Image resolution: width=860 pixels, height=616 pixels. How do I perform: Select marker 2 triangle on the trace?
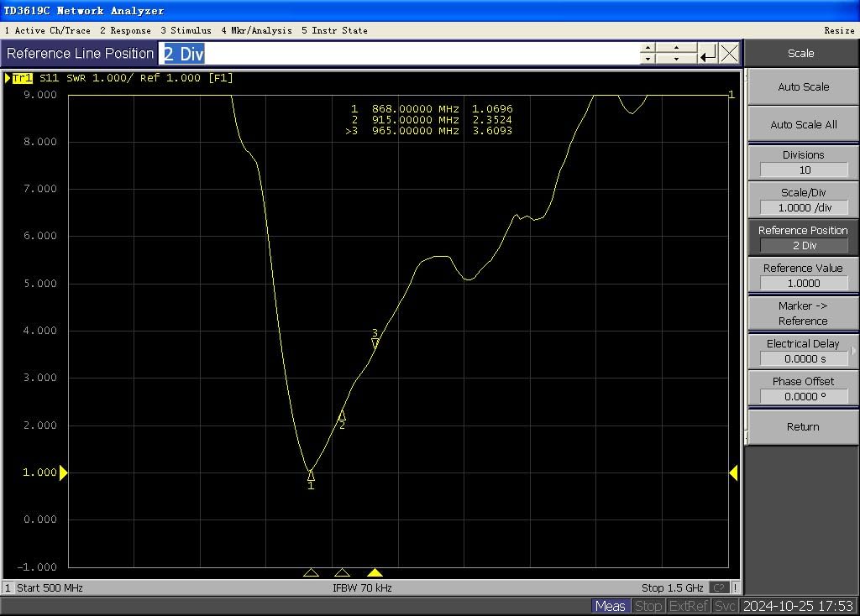coord(342,415)
